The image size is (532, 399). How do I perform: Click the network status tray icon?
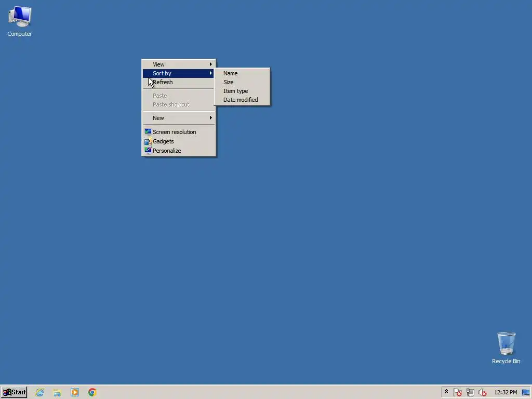click(x=470, y=392)
